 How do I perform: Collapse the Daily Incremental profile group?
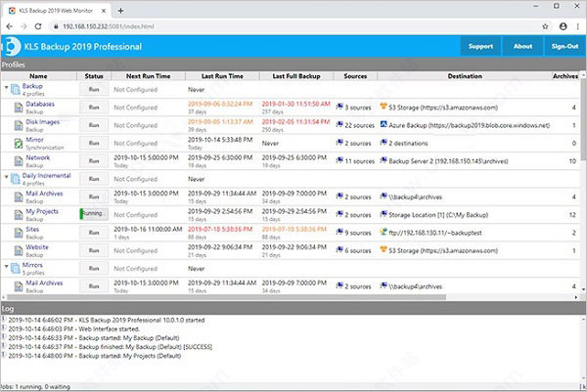click(7, 176)
